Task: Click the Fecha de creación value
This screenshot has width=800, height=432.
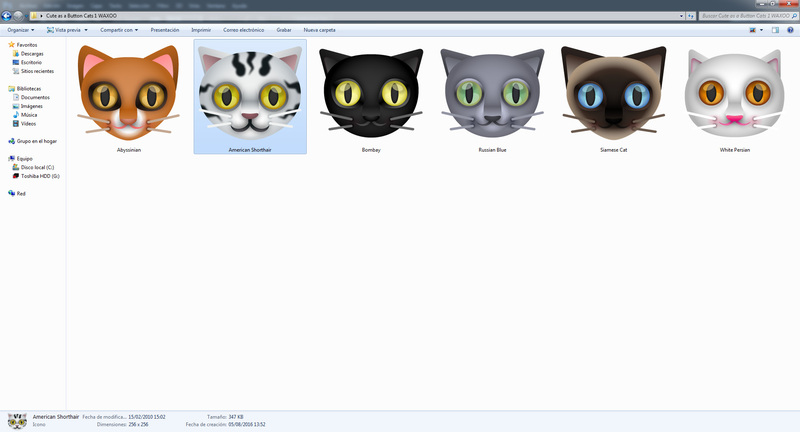Action: click(x=247, y=424)
